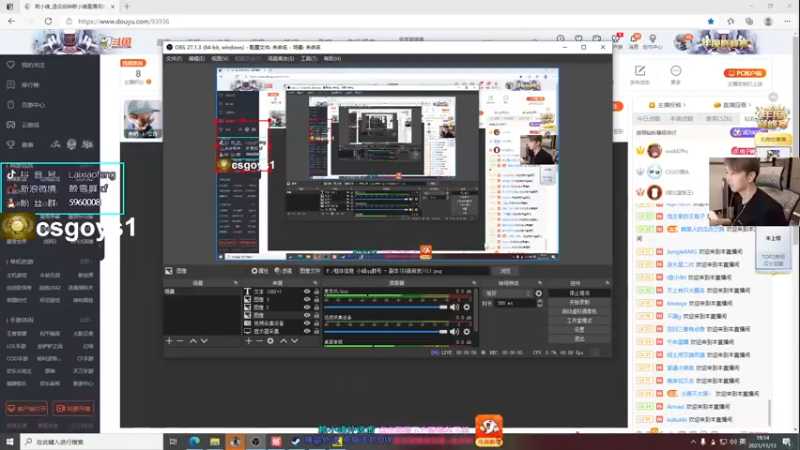Open File Explorer from Windows taskbar
The width and height of the screenshot is (800, 450).
click(x=215, y=442)
